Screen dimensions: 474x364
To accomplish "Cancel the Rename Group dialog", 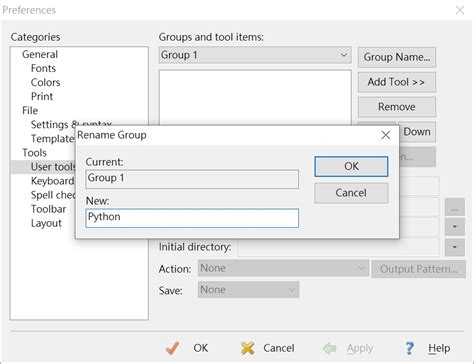I will [x=351, y=193].
